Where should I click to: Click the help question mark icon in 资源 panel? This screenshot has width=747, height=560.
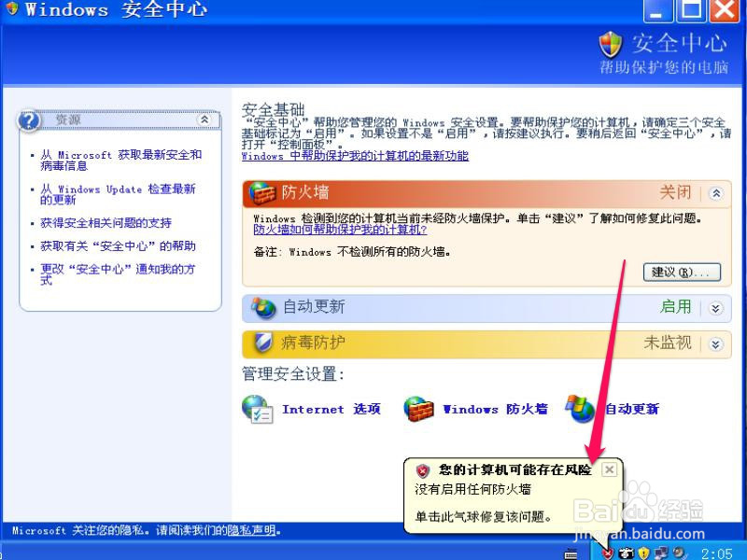(x=29, y=120)
